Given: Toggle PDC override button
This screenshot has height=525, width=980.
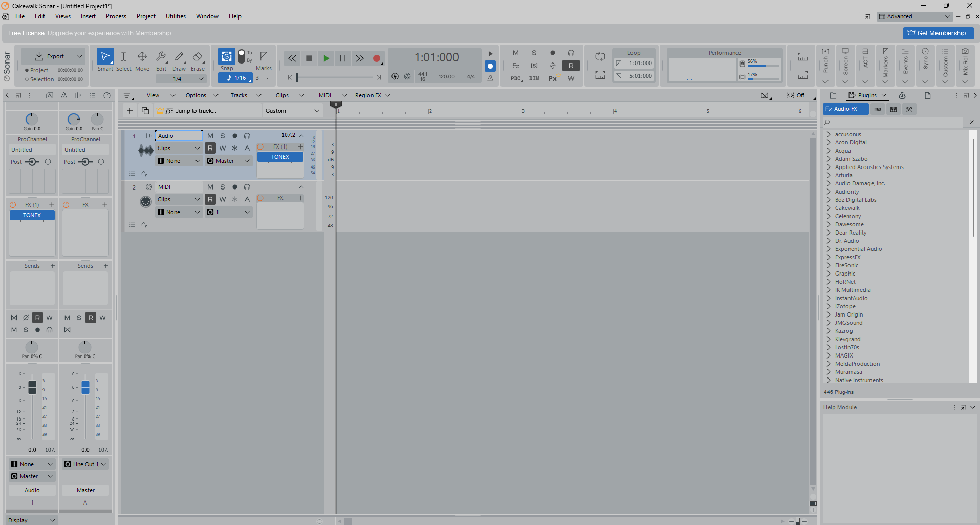Looking at the screenshot, I should [x=516, y=78].
